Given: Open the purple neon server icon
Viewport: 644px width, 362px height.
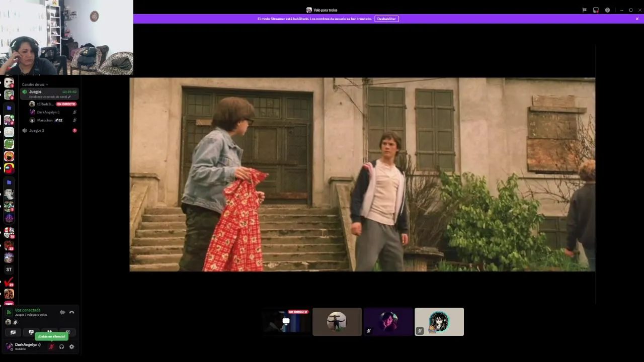Looking at the screenshot, I should 9,218.
